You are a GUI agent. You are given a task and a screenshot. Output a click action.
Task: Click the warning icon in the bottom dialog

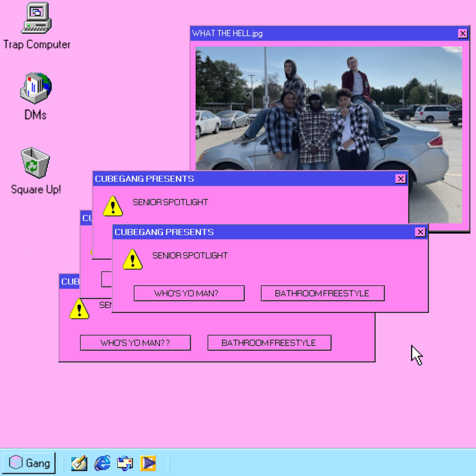79,309
